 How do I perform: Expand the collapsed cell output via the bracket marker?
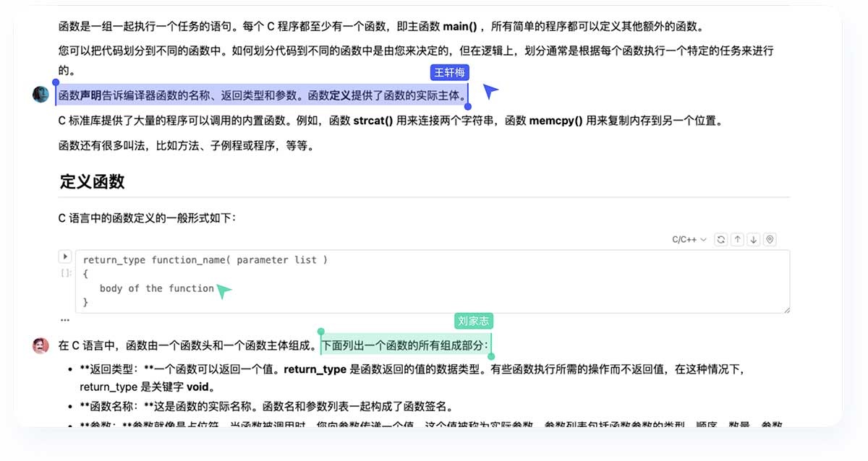pos(65,272)
